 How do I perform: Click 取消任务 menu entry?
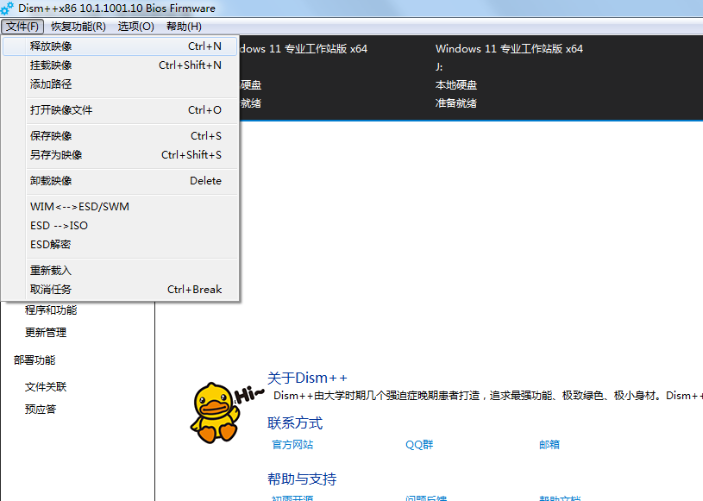[51, 289]
